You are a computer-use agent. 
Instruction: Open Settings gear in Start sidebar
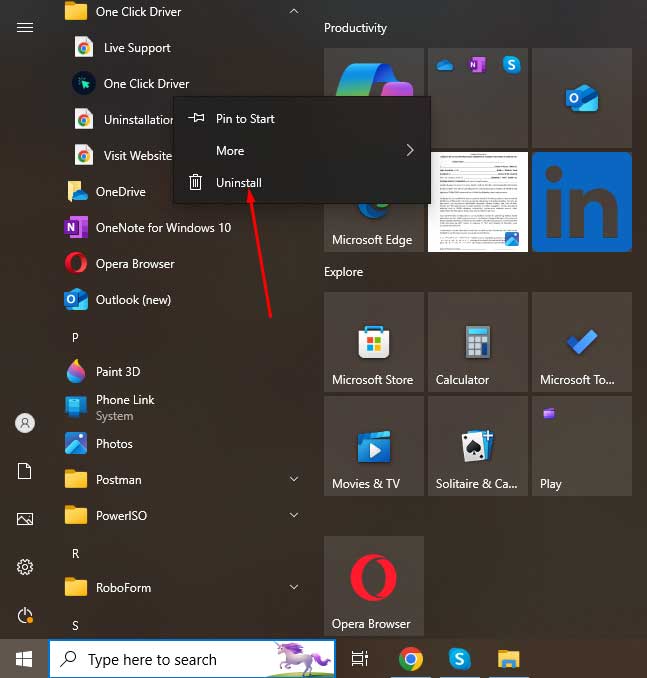(x=25, y=567)
